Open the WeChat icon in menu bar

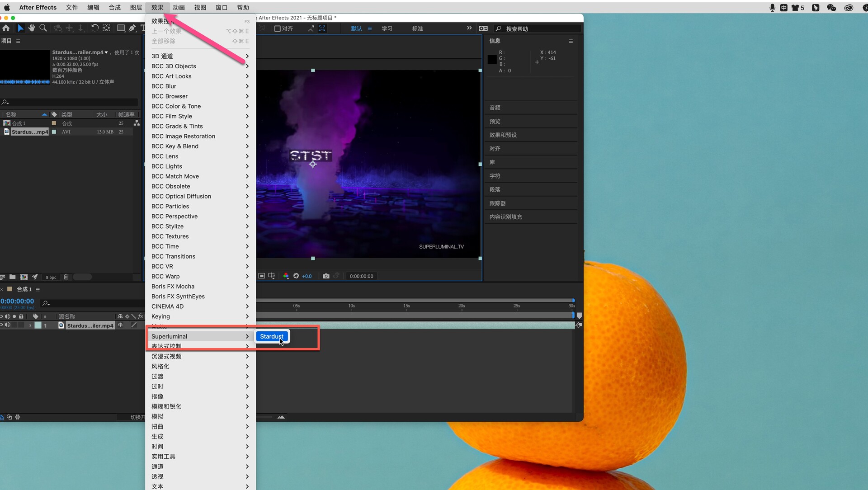point(831,7)
